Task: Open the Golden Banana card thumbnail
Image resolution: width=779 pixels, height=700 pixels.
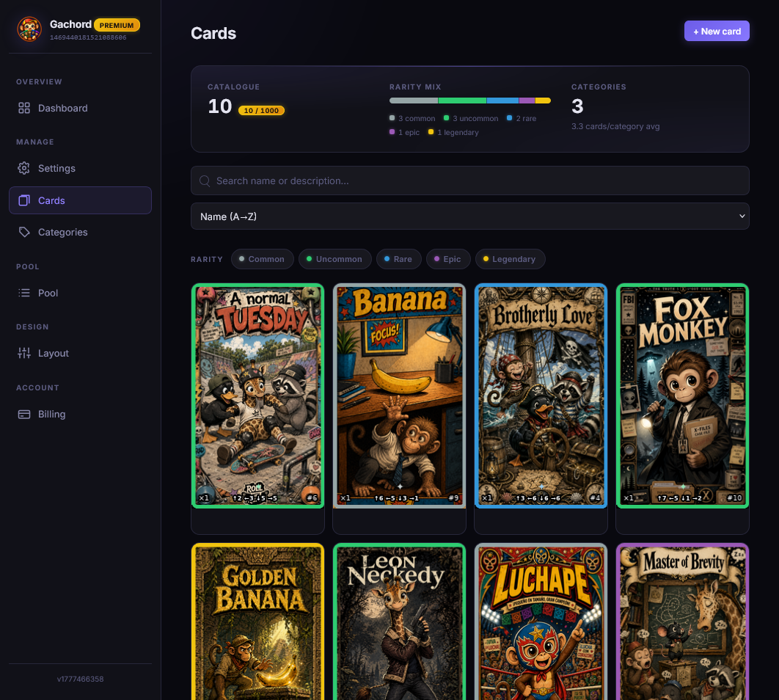Action: [257, 622]
